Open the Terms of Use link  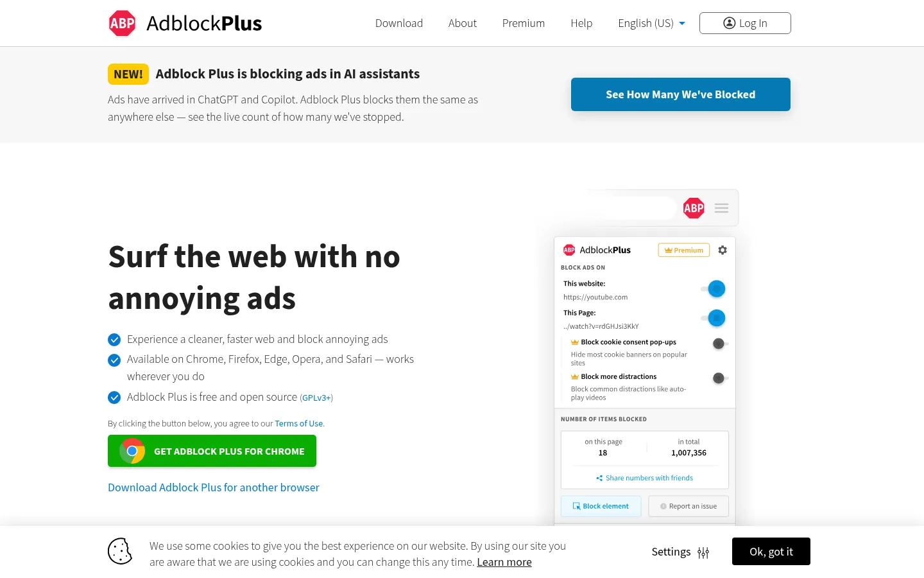(299, 424)
